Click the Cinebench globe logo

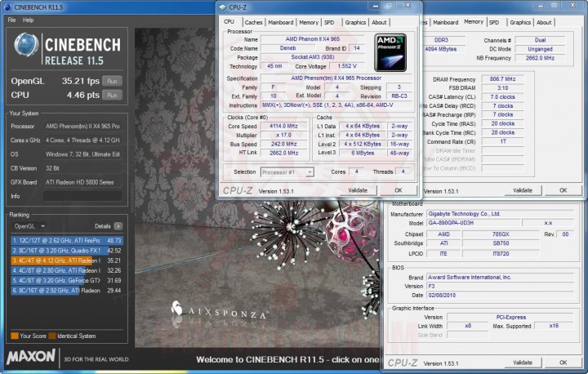26,45
